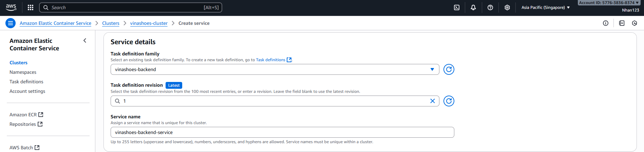Open the info panel icon
The width and height of the screenshot is (644, 152).
606,23
